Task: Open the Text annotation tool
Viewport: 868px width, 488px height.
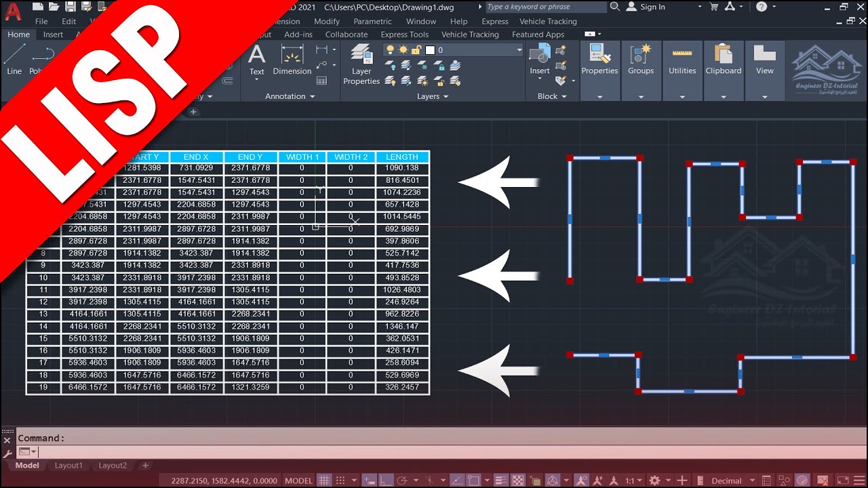Action: [256, 59]
